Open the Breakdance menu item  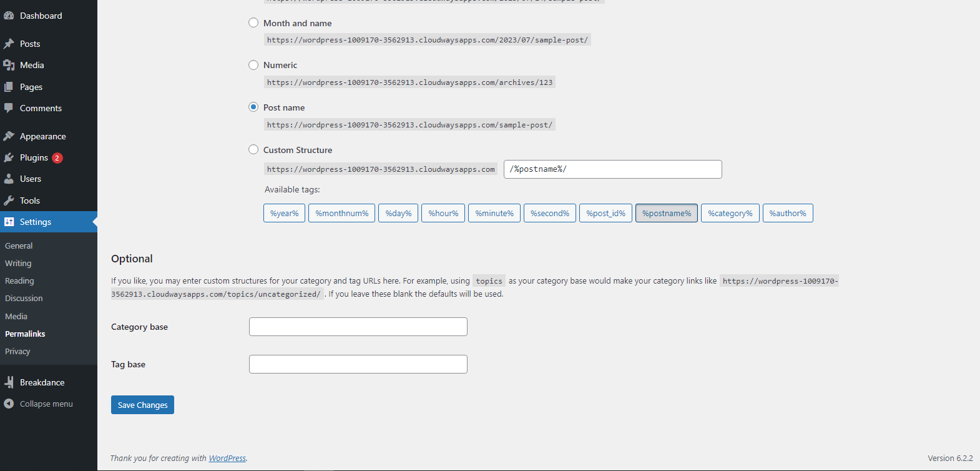point(42,382)
